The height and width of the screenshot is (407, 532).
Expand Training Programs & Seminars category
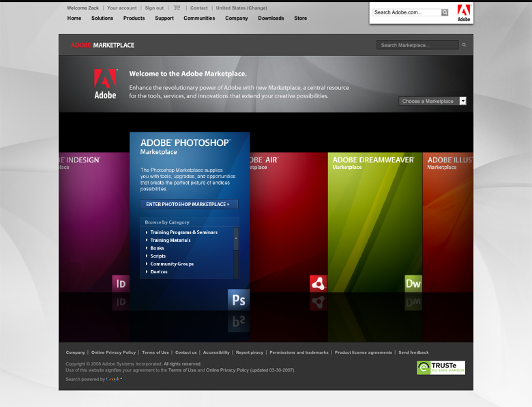point(183,232)
